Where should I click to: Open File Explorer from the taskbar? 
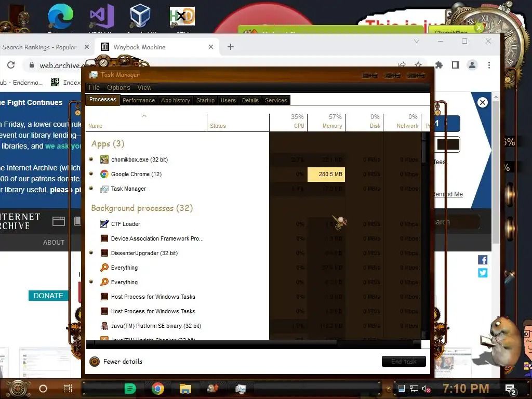coord(185,389)
